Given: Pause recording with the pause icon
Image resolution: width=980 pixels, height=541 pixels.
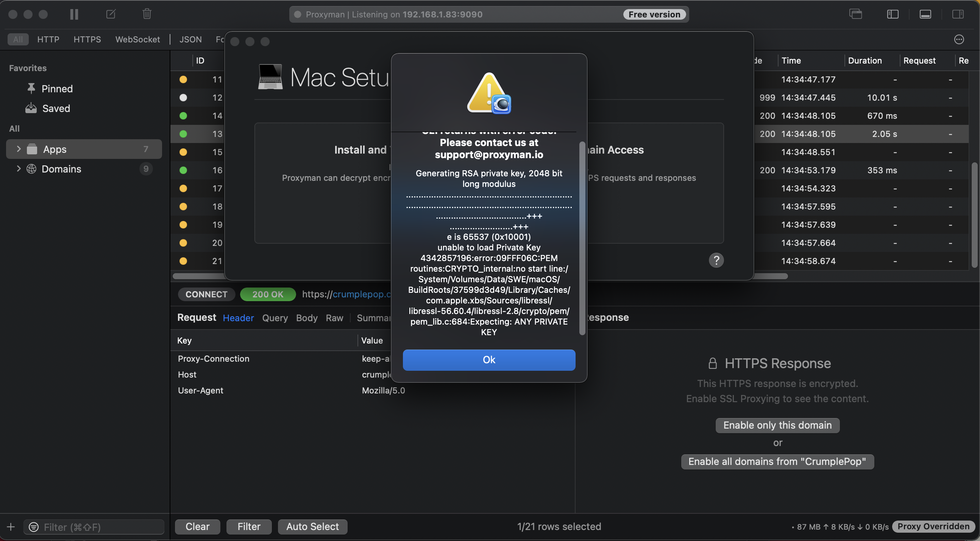Looking at the screenshot, I should tap(74, 14).
